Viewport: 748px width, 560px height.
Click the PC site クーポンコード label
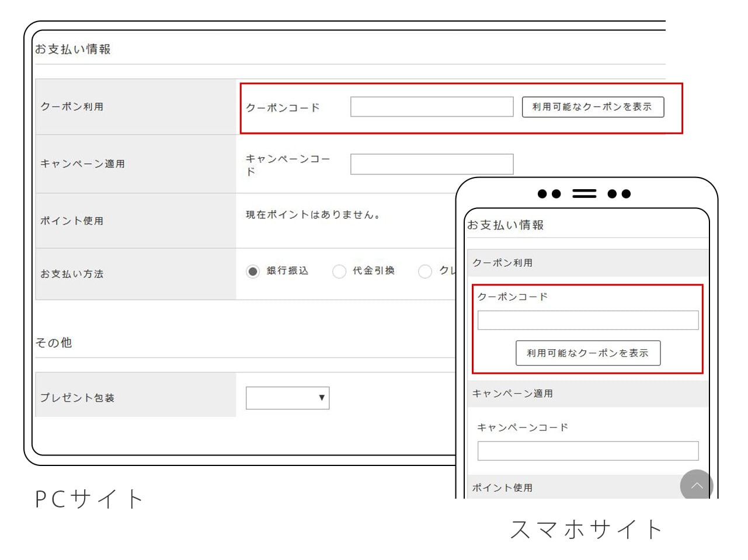pyautogui.click(x=283, y=107)
